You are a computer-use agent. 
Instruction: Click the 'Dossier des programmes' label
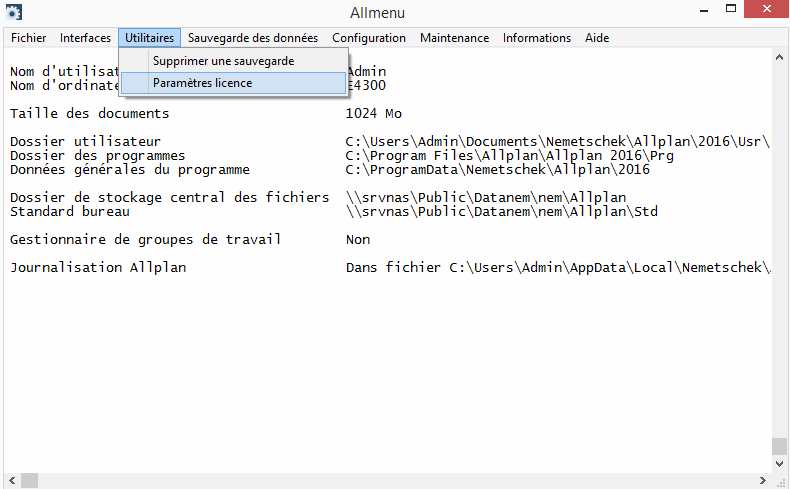(x=98, y=156)
